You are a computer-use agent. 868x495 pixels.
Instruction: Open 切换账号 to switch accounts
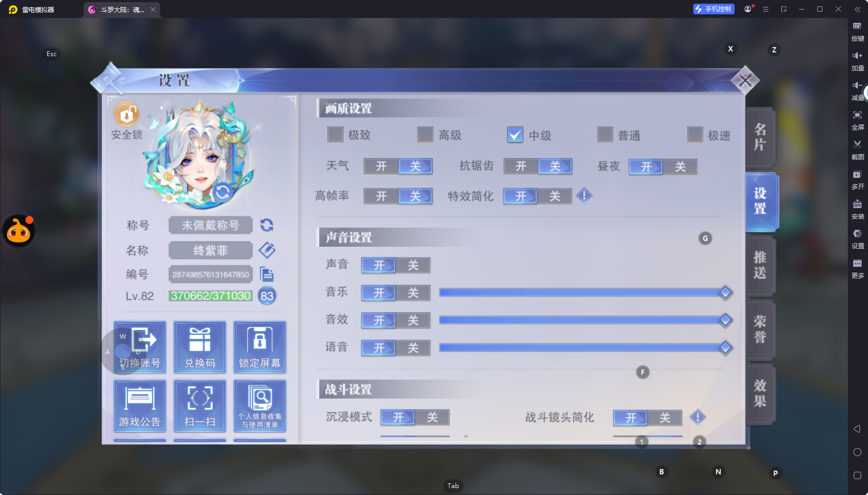tap(140, 347)
